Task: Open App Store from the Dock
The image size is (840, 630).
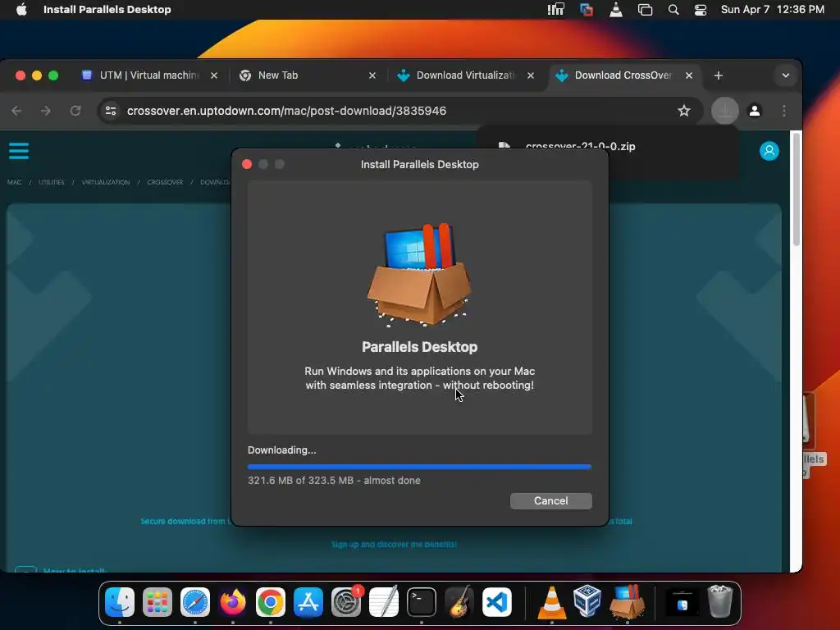Action: tap(308, 602)
